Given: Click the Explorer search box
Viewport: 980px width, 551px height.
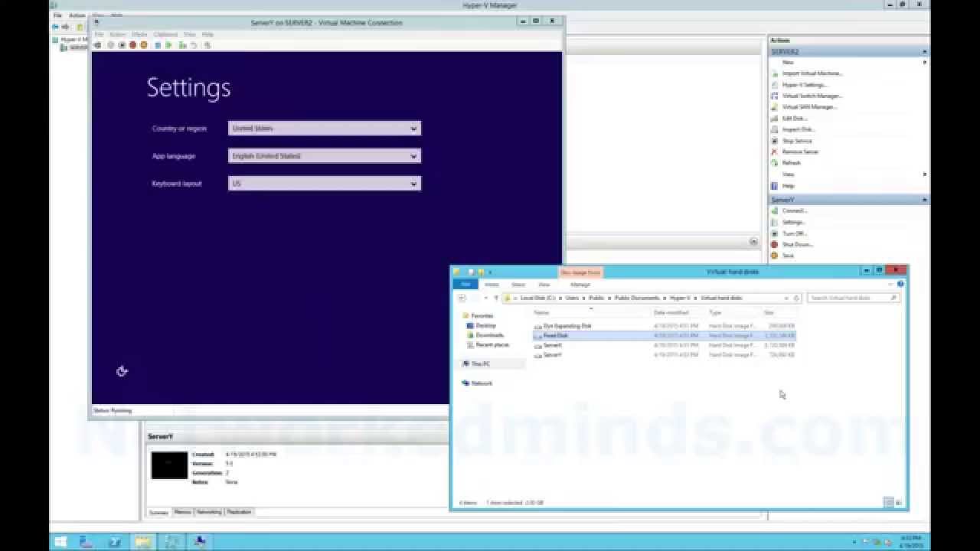Looking at the screenshot, I should tap(854, 298).
